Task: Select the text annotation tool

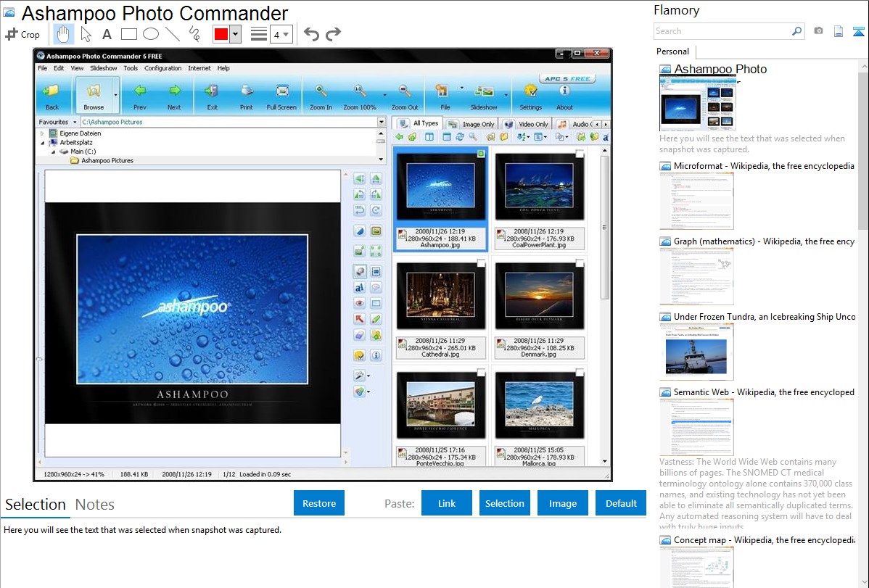Action: click(x=107, y=34)
